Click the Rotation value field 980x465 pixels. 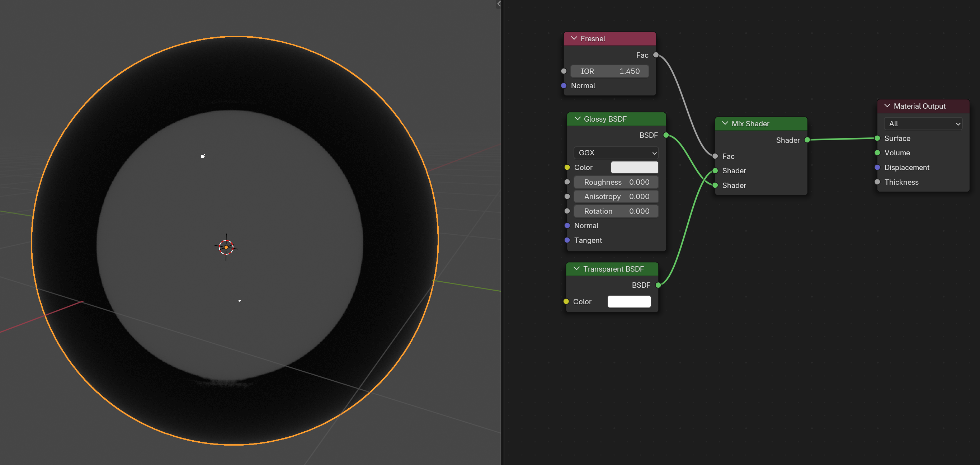[x=616, y=211]
